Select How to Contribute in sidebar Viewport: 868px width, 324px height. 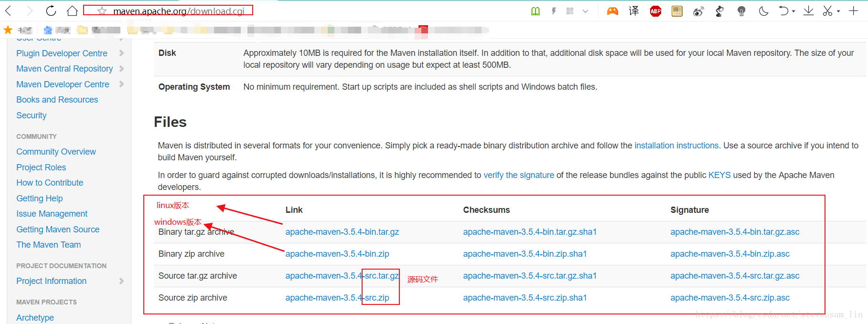tap(50, 183)
